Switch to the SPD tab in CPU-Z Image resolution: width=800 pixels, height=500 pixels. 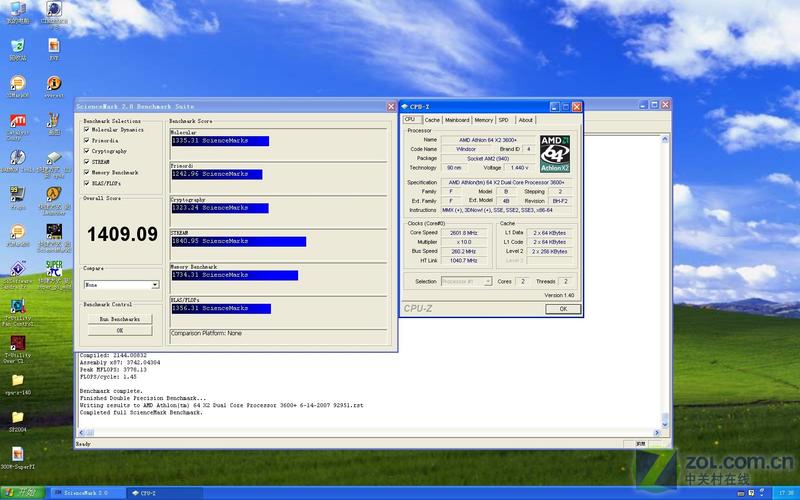coord(504,120)
